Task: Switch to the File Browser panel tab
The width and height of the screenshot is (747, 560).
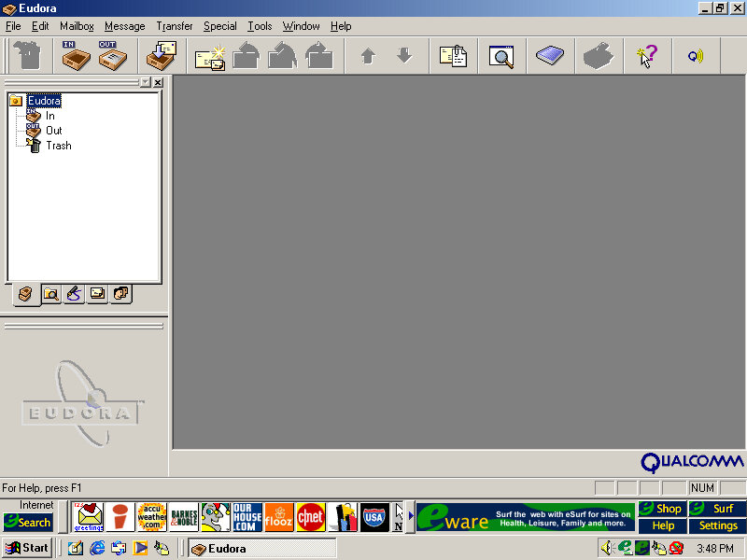Action: [50, 294]
